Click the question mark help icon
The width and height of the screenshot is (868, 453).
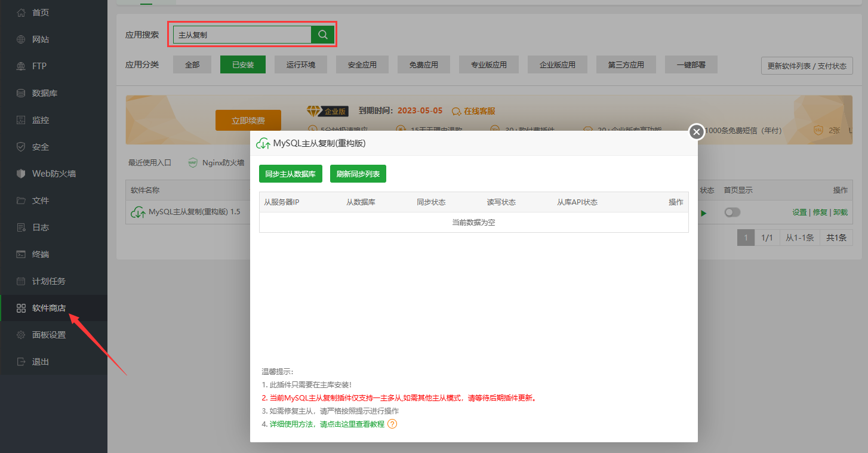coord(392,424)
